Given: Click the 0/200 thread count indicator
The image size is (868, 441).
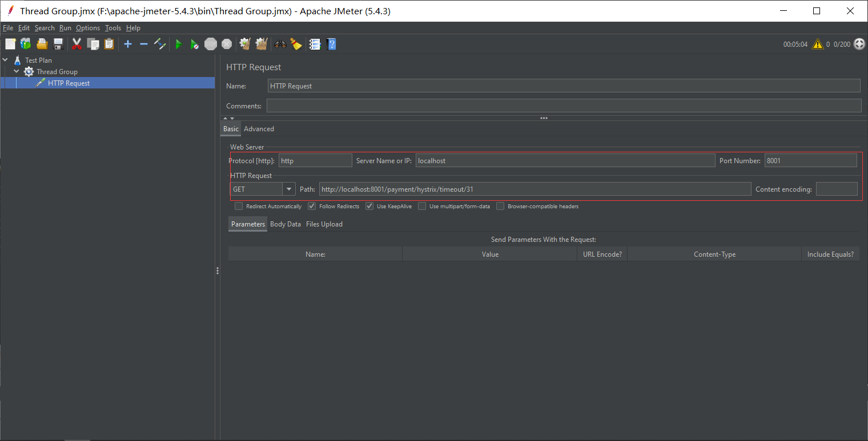Looking at the screenshot, I should [x=842, y=44].
